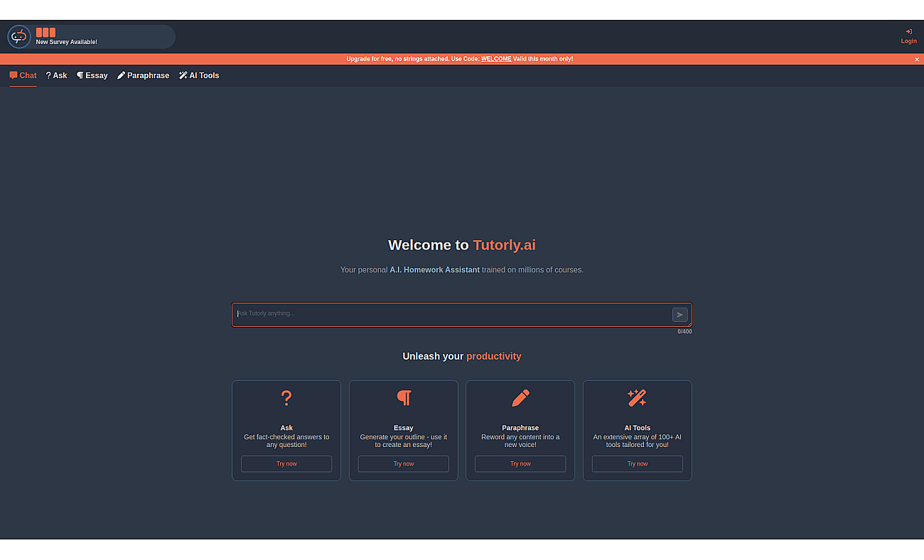Image resolution: width=924 pixels, height=560 pixels.
Task: Open the Ask tab
Action: pos(57,75)
